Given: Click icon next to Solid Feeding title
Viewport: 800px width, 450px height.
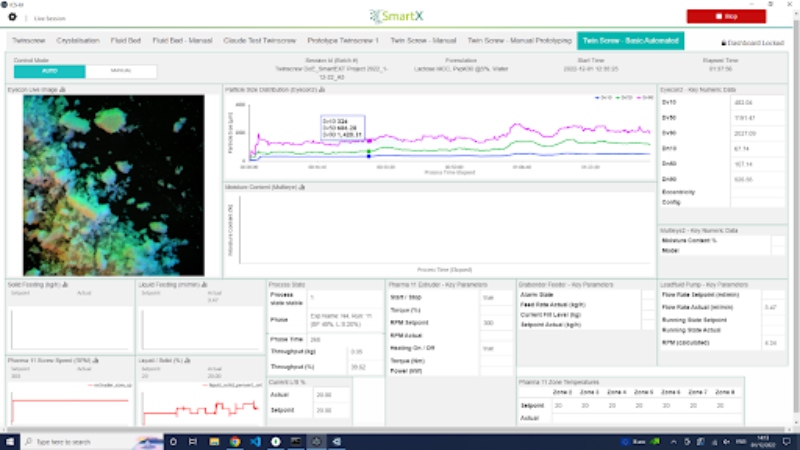Looking at the screenshot, I should pos(65,285).
